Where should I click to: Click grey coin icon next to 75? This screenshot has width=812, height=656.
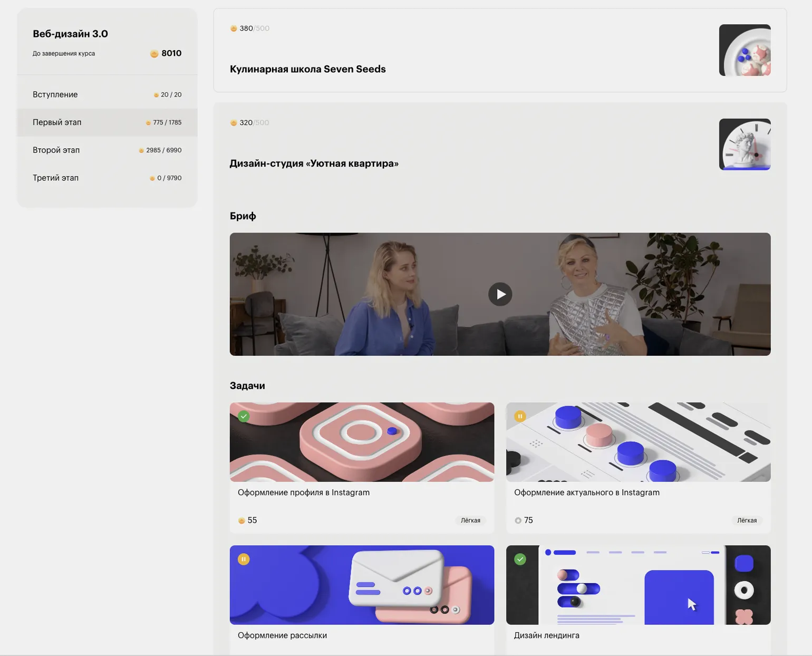pyautogui.click(x=518, y=520)
